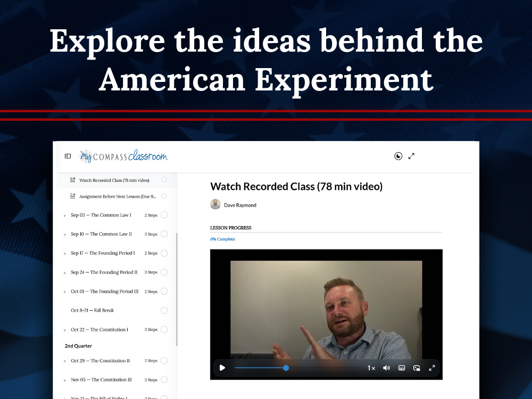The height and width of the screenshot is (399, 532).
Task: Expand Oct 01 The Founding Period III
Action: (65, 292)
